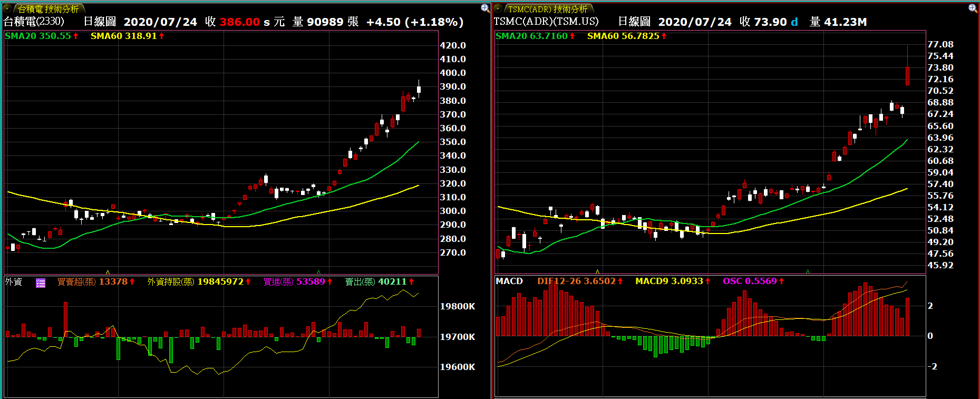Click the 外資 indicator panel title
Viewport: 980px width, 399px height.
tap(14, 282)
